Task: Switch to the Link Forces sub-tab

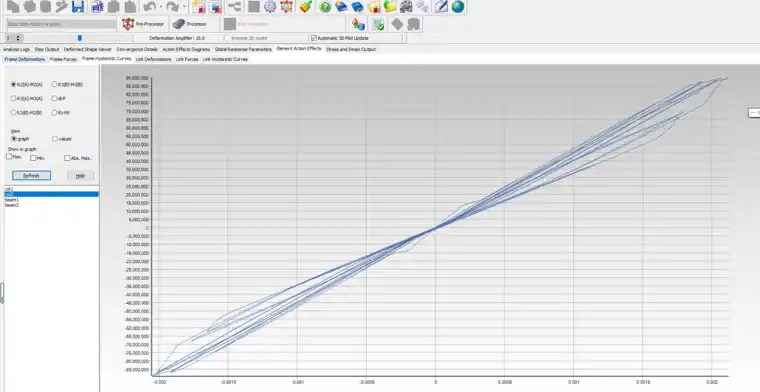Action: [187, 59]
